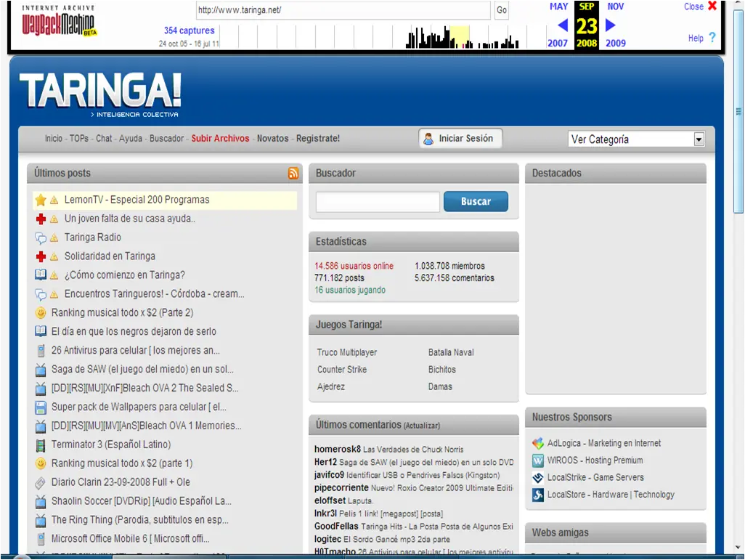Click film icon beside Terminator 3 post
Screen dimensions: 745x560
click(41, 445)
